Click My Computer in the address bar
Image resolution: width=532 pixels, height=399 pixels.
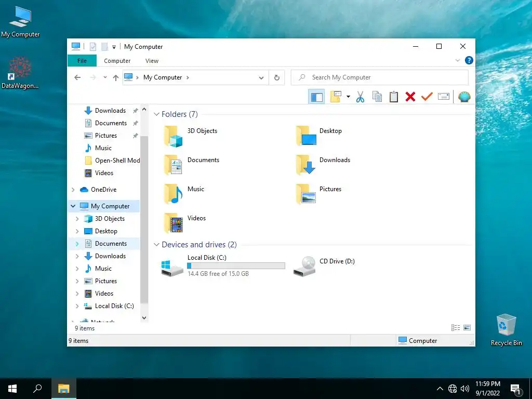163,77
